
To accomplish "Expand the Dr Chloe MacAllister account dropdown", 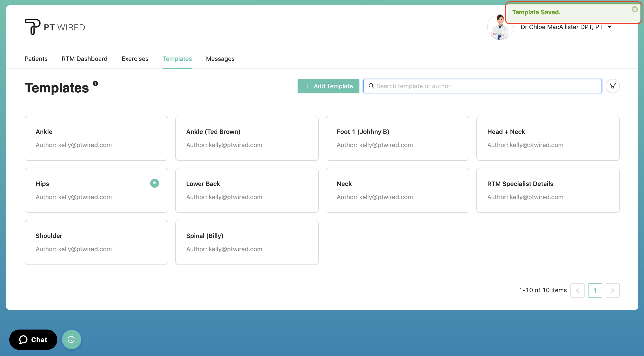I will point(610,27).
